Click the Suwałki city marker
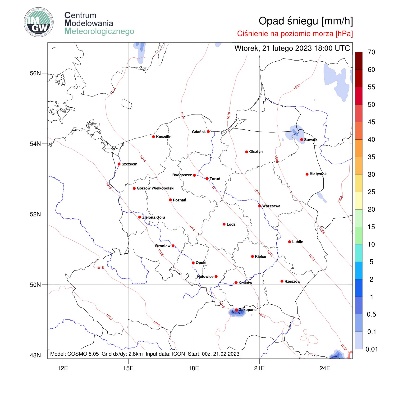Image resolution: width=403 pixels, height=403 pixels. pos(301,140)
